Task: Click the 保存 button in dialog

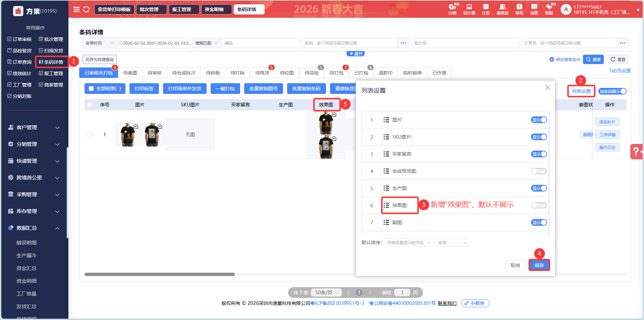Action: click(x=539, y=265)
